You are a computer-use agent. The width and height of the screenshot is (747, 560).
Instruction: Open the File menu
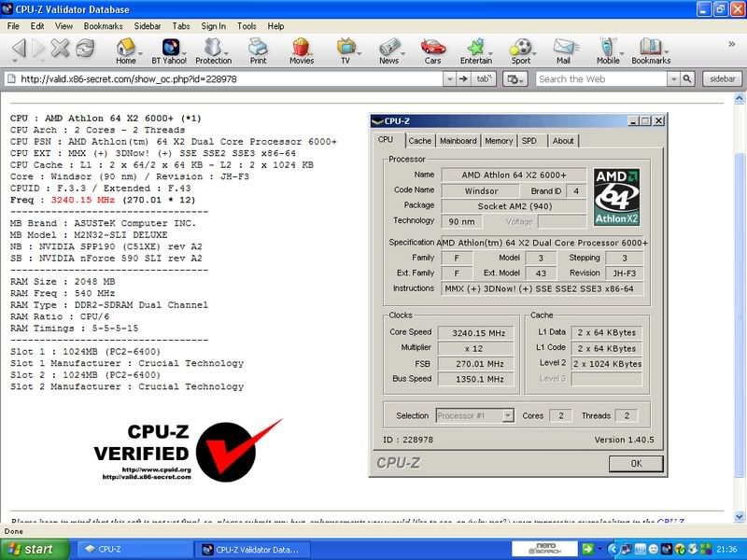pyautogui.click(x=13, y=26)
